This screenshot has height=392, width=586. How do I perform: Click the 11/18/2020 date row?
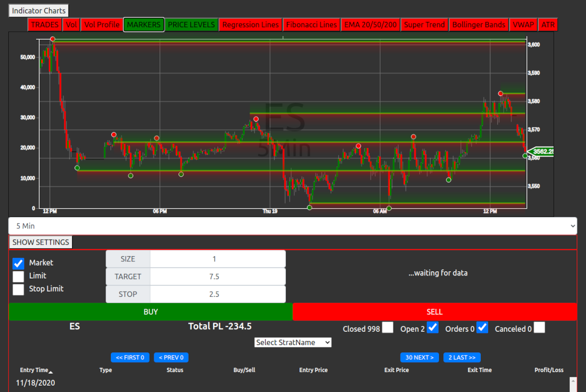point(36,383)
